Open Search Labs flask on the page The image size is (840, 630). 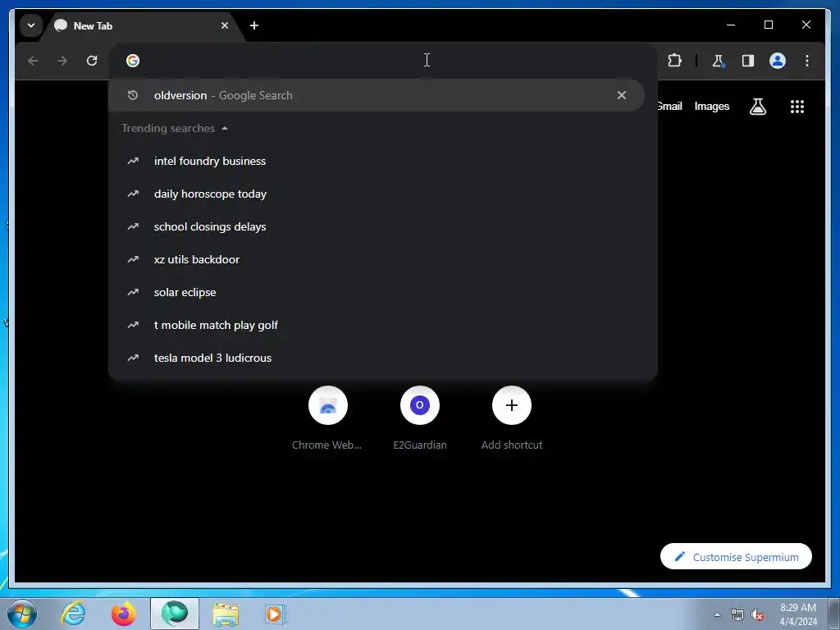tap(757, 107)
